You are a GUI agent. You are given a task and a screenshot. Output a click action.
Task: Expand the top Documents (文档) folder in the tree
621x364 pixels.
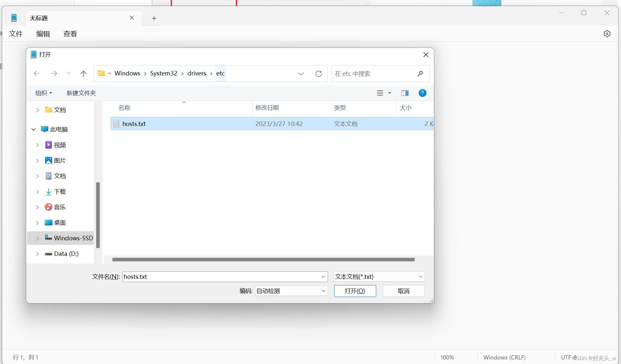click(x=38, y=110)
